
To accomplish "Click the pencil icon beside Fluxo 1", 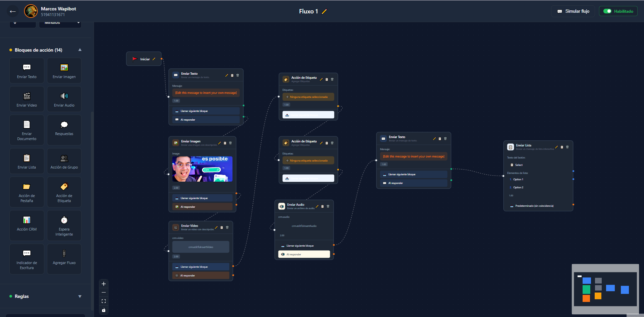I will (324, 11).
